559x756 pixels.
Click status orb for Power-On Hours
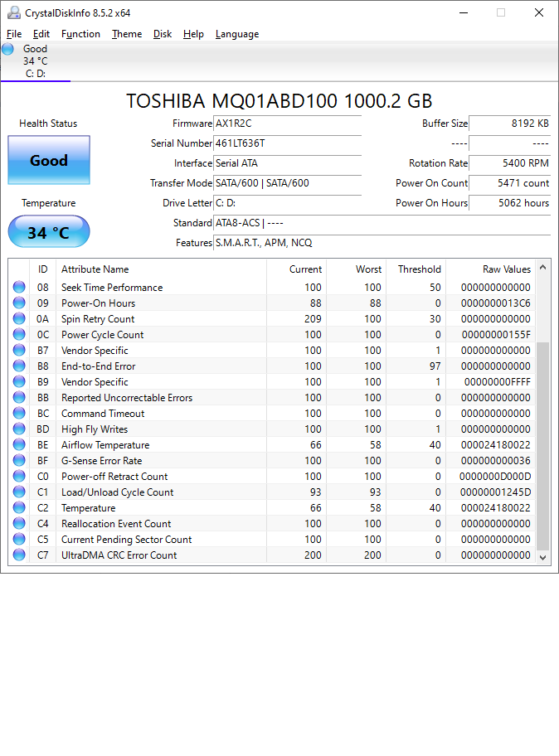click(x=19, y=303)
